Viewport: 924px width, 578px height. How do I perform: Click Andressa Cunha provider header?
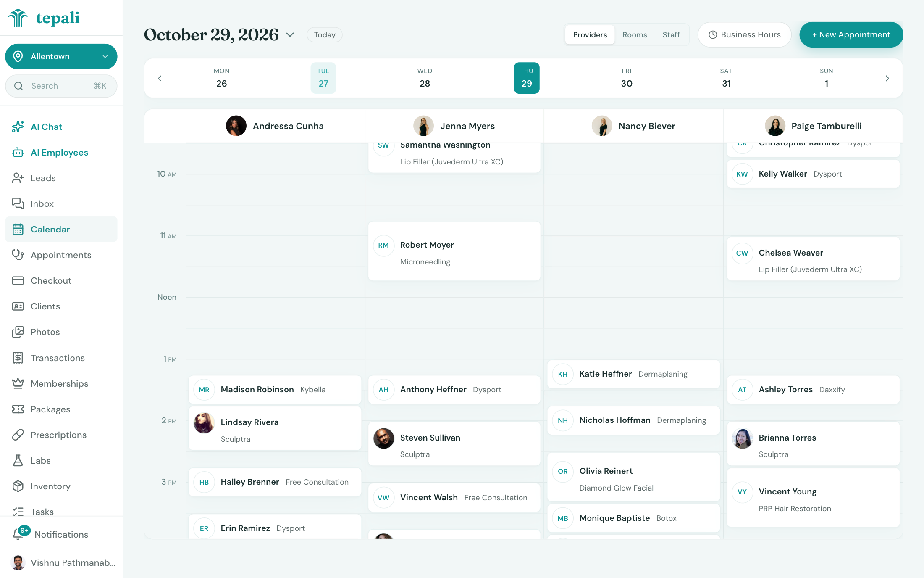pos(275,126)
